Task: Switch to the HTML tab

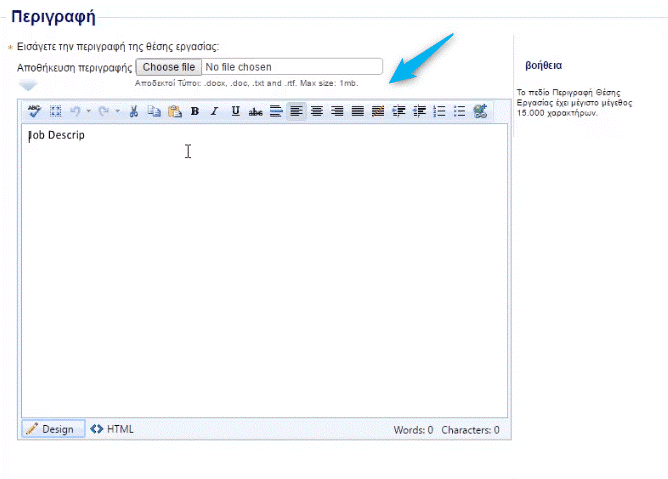Action: tap(112, 429)
